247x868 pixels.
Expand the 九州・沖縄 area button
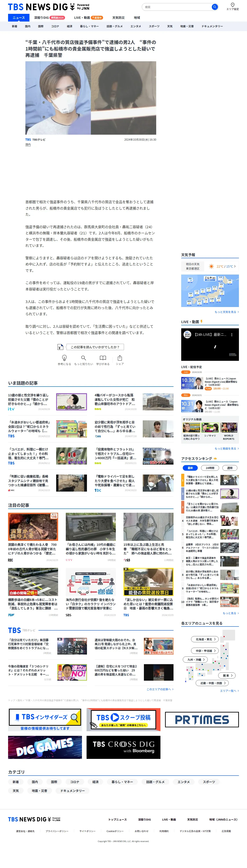(196, 659)
